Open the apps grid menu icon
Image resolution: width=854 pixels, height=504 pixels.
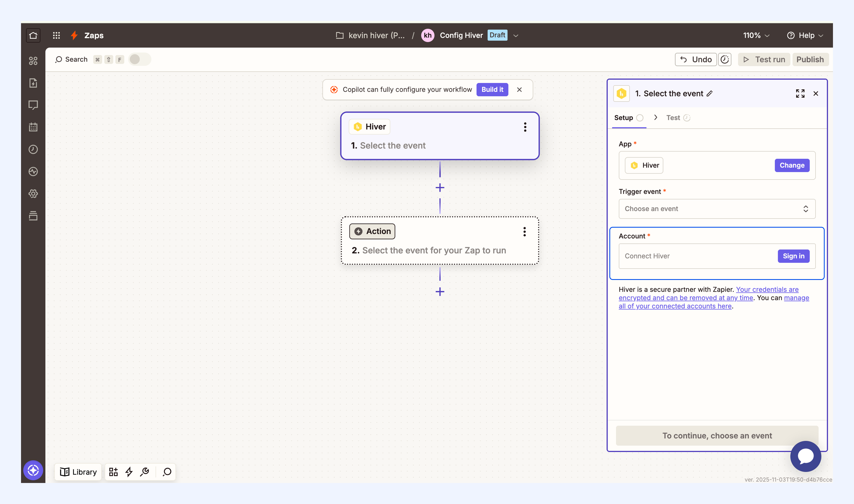[x=56, y=35]
